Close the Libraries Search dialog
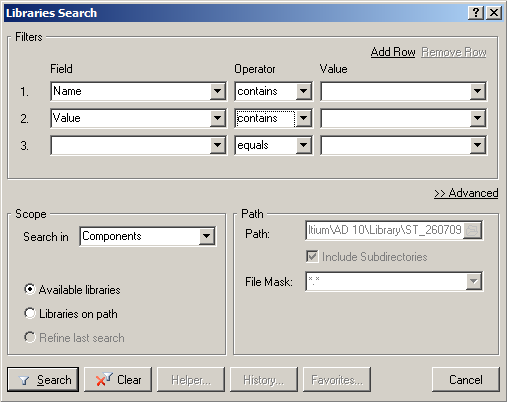Image resolution: width=507 pixels, height=402 pixels. [x=494, y=13]
